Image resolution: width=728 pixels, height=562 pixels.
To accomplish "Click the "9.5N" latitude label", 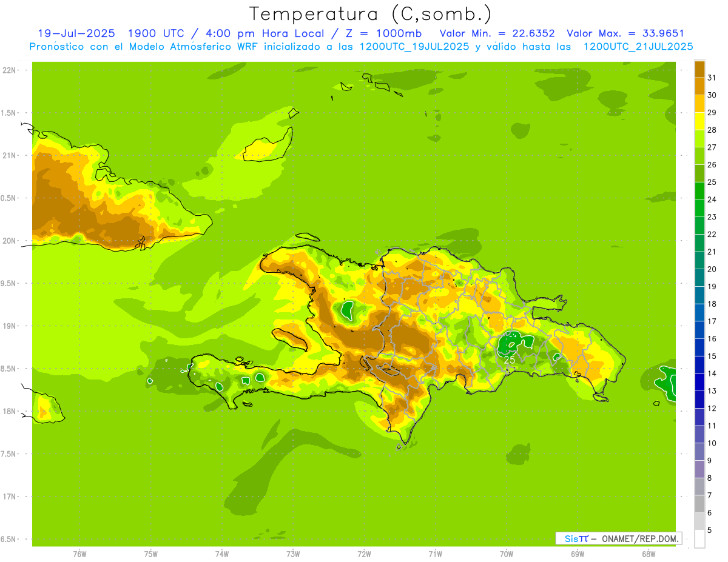I will point(9,284).
